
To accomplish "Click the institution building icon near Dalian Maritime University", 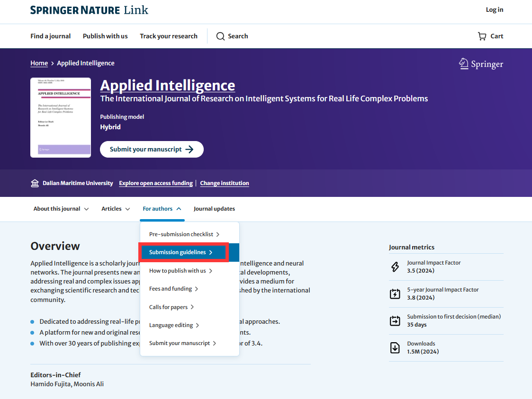I will pyautogui.click(x=35, y=183).
